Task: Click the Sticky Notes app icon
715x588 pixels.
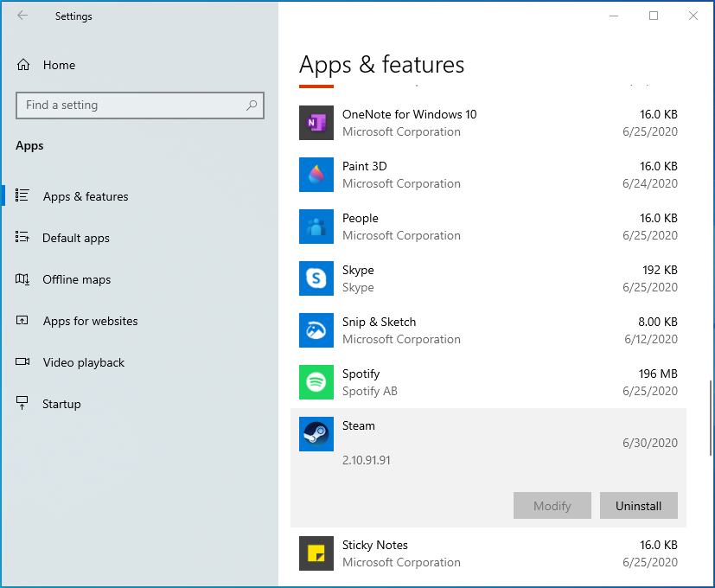Action: click(316, 553)
